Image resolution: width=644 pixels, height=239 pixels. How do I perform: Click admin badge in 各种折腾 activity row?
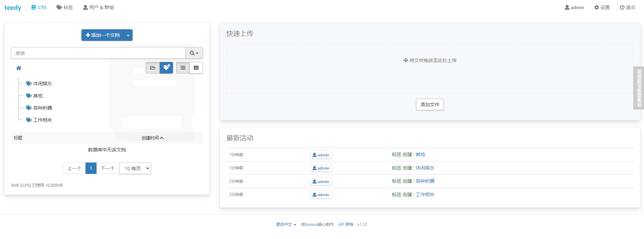[321, 181]
